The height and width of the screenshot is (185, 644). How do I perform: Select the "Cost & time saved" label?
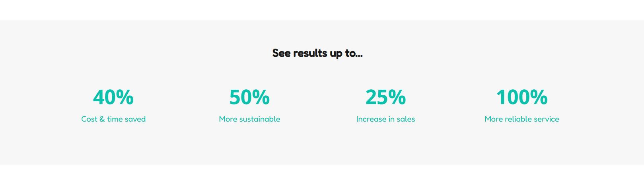[113, 119]
